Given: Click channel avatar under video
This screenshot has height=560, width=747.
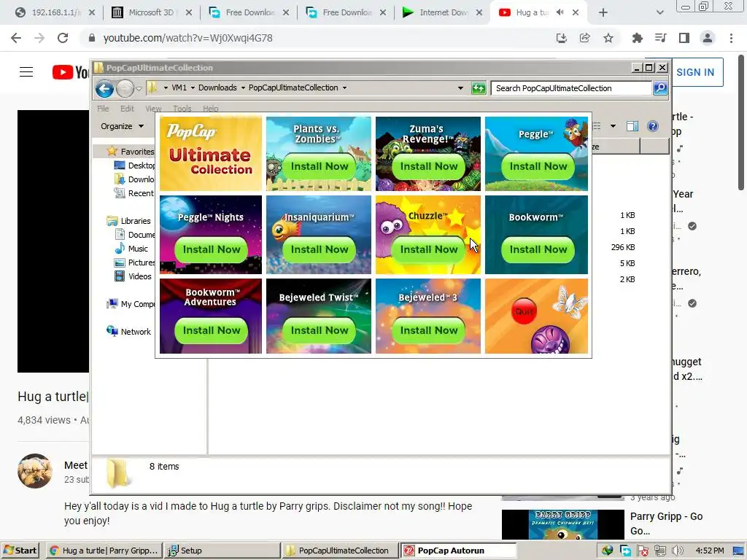Looking at the screenshot, I should (x=35, y=471).
